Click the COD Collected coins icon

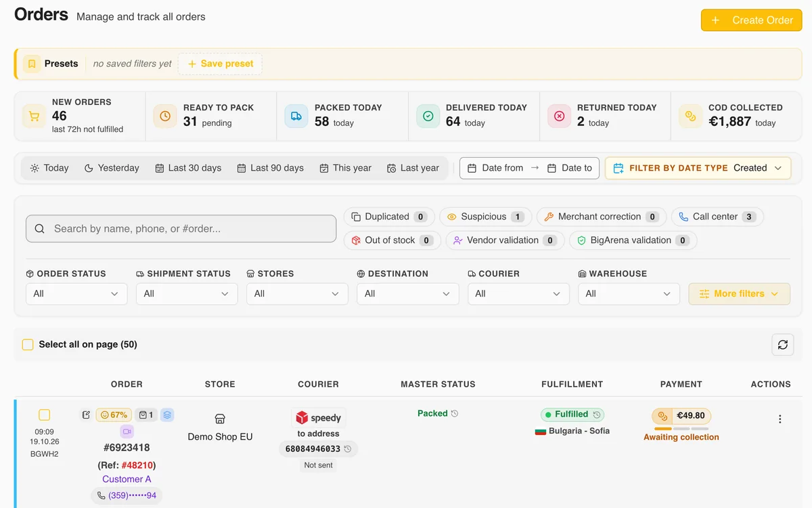pos(690,116)
